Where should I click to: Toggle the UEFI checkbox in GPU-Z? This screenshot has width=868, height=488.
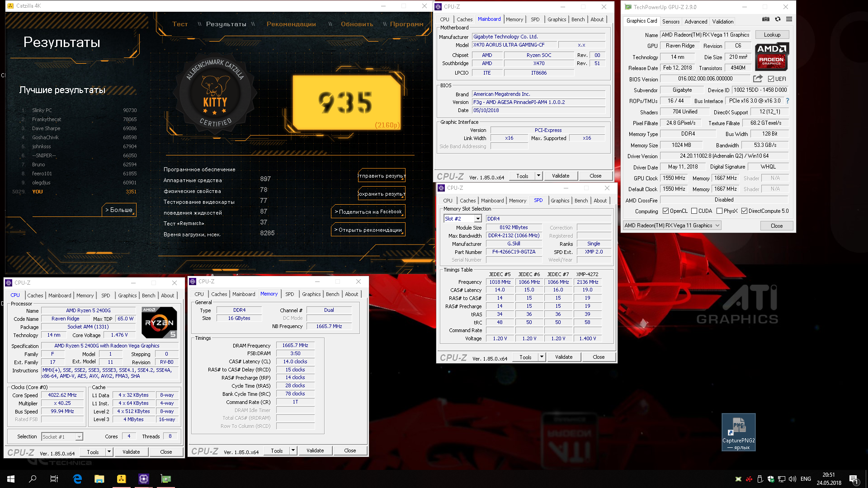pyautogui.click(x=771, y=79)
